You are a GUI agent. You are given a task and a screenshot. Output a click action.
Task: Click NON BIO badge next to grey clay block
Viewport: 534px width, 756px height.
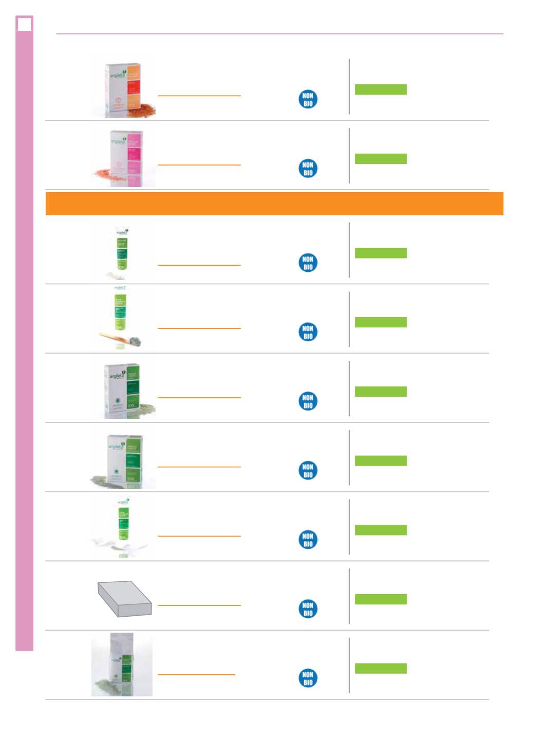point(308,609)
